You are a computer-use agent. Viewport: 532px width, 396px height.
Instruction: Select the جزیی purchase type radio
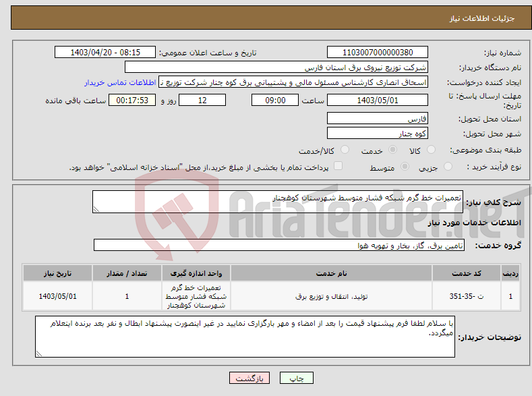pyautogui.click(x=448, y=166)
